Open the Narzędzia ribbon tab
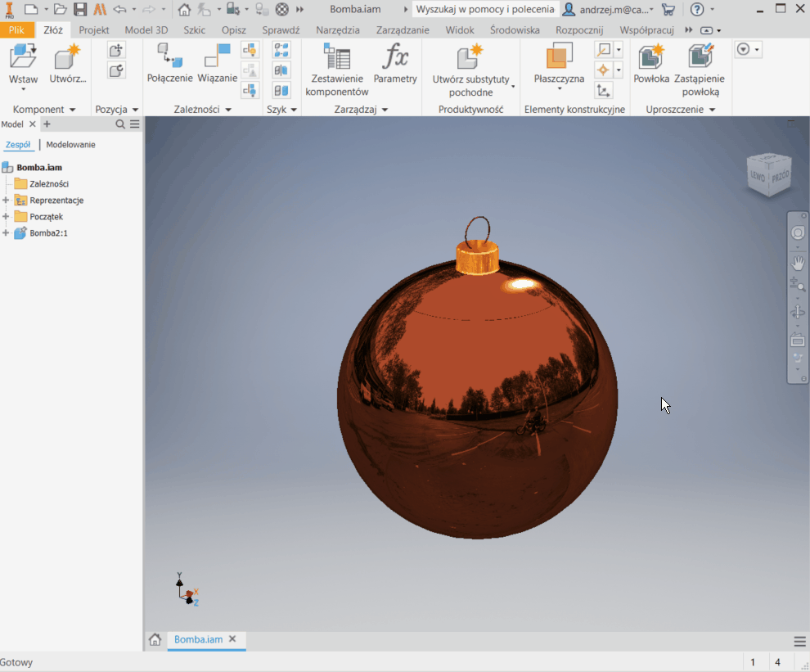The height and width of the screenshot is (672, 810). (x=337, y=30)
